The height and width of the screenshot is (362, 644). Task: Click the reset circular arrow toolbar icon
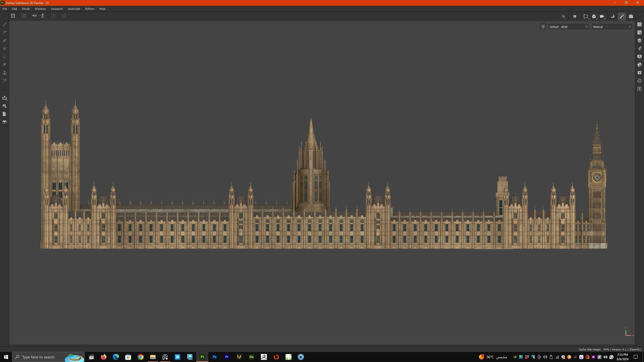tap(64, 16)
